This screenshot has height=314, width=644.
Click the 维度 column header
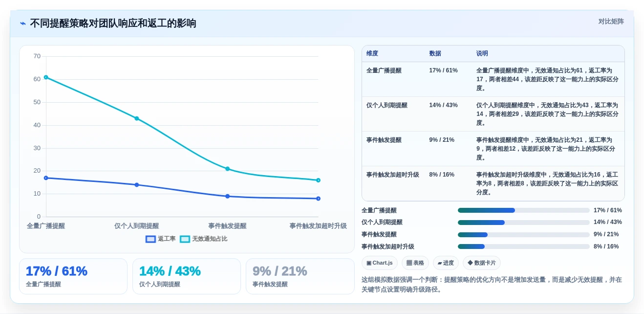click(372, 53)
